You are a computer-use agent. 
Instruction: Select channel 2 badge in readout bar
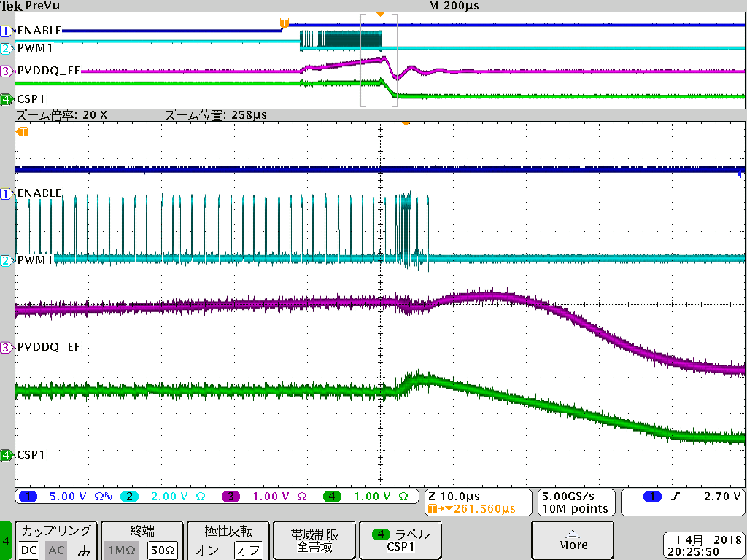pyautogui.click(x=129, y=497)
